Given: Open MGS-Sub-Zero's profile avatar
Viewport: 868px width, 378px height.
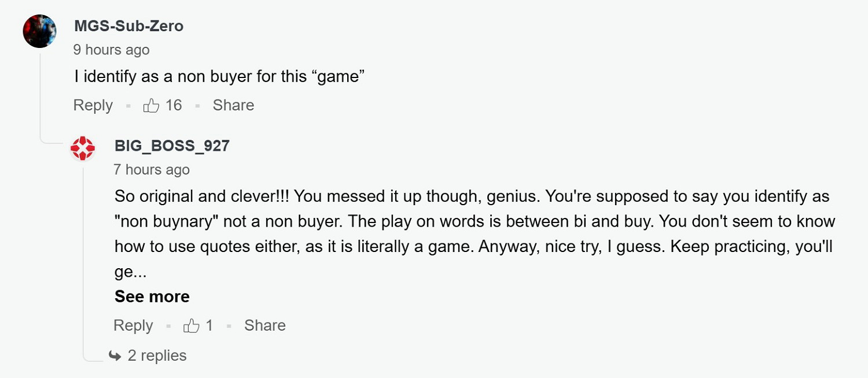Looking at the screenshot, I should [x=39, y=31].
